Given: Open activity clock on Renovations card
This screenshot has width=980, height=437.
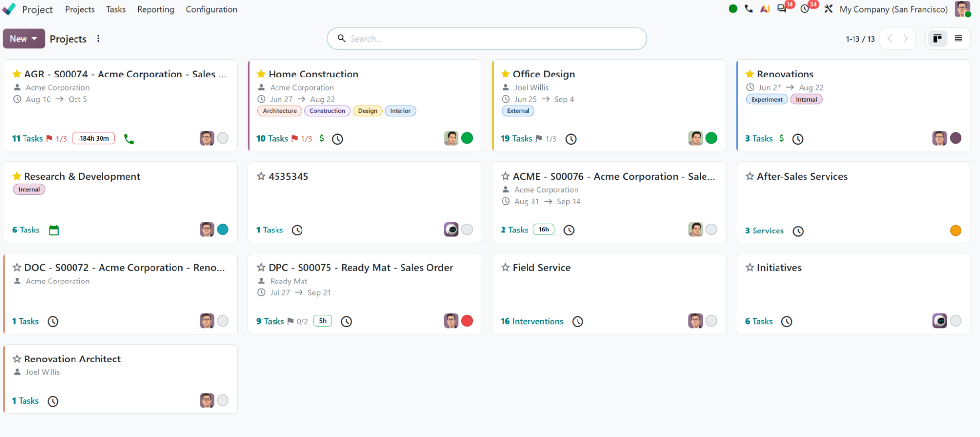Looking at the screenshot, I should [x=798, y=139].
